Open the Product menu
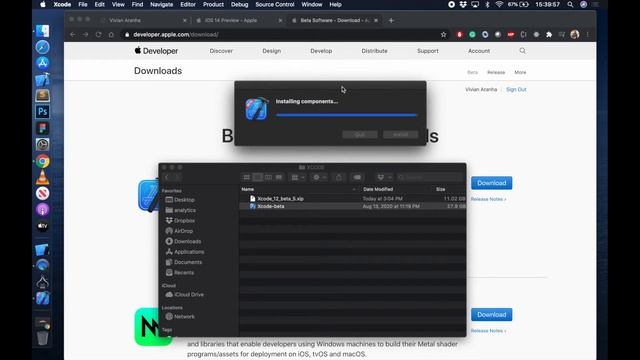640x360 pixels. (213, 4)
